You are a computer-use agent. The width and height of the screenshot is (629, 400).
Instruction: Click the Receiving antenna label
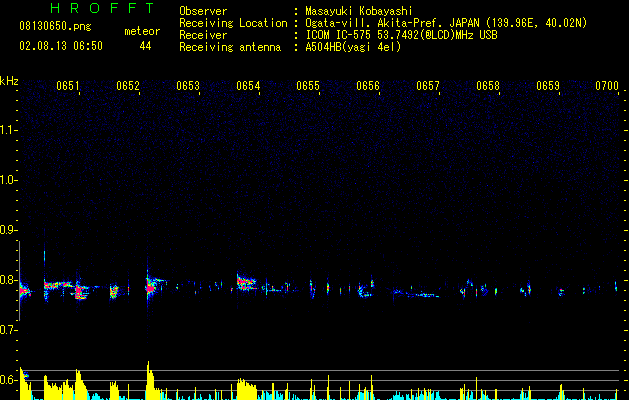point(230,47)
